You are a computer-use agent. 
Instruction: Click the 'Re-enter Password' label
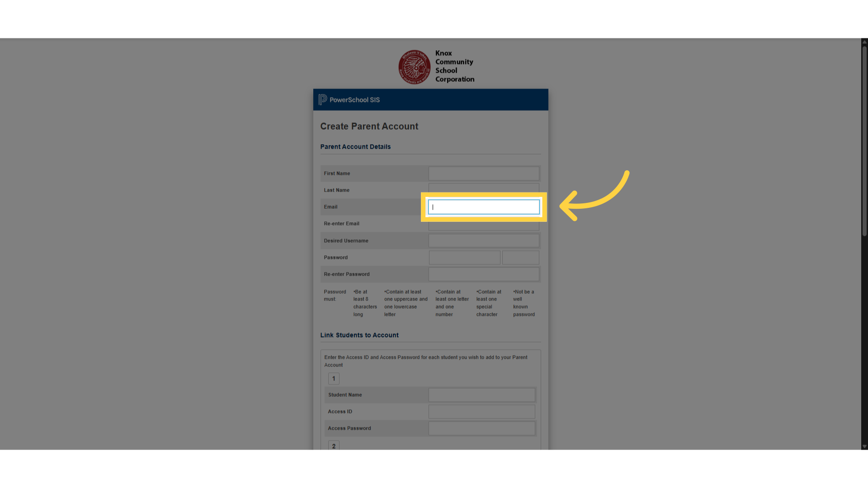click(347, 274)
